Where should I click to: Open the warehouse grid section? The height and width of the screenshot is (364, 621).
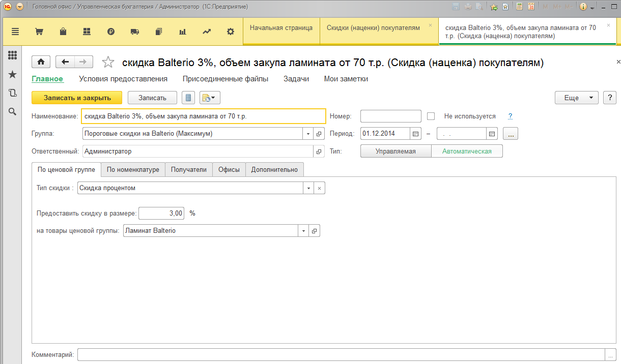(x=87, y=32)
